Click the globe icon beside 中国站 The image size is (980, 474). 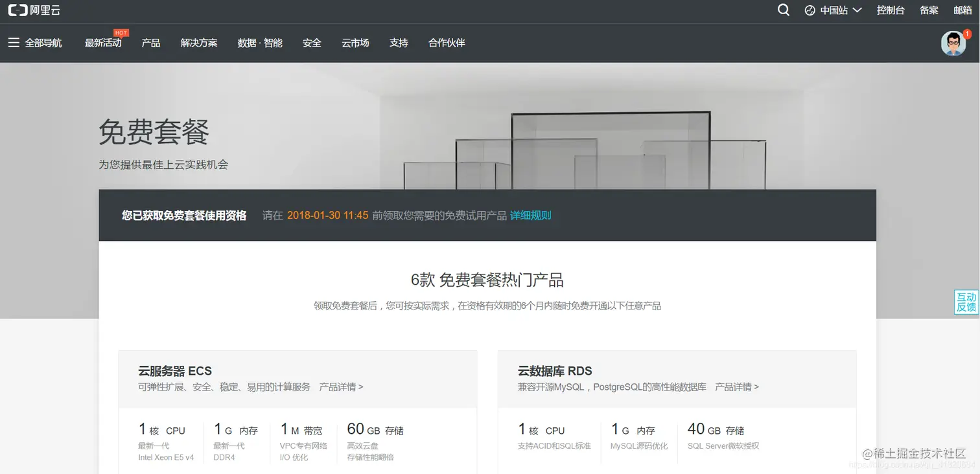click(810, 10)
